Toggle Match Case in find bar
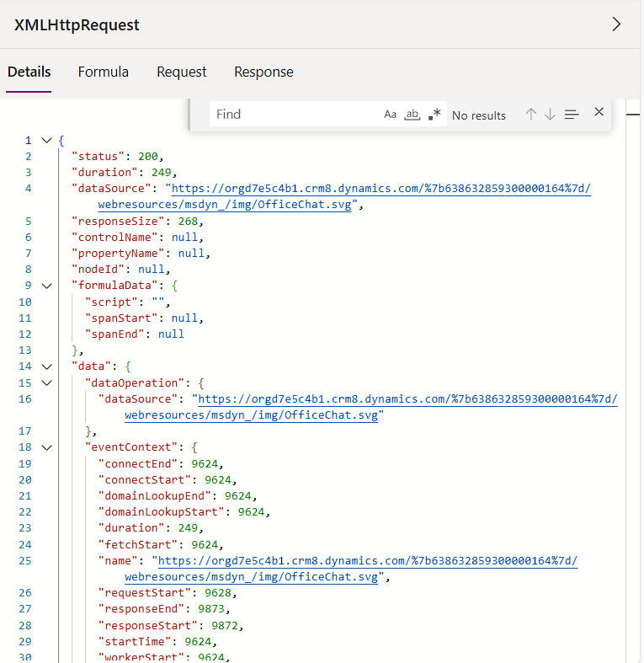The height and width of the screenshot is (663, 644). click(390, 115)
